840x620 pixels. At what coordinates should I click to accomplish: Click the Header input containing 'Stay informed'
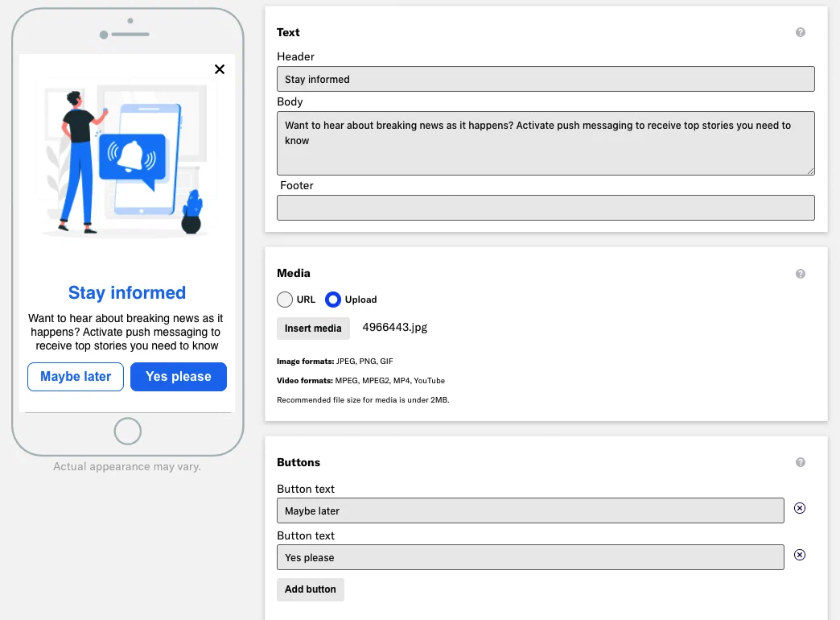pos(546,79)
